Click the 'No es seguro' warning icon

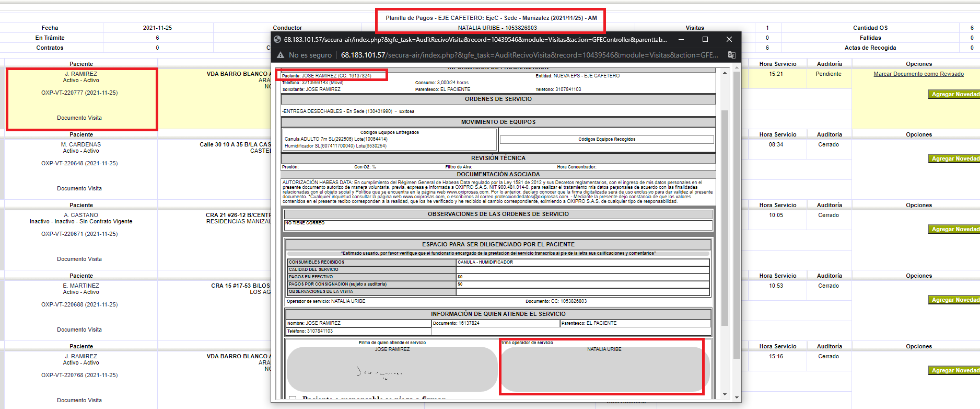coord(281,55)
